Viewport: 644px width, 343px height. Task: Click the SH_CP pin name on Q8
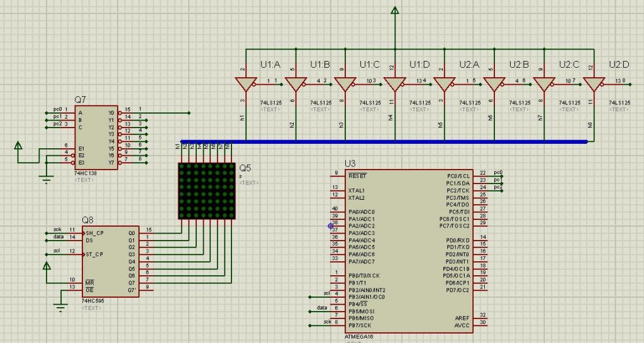[x=94, y=233]
